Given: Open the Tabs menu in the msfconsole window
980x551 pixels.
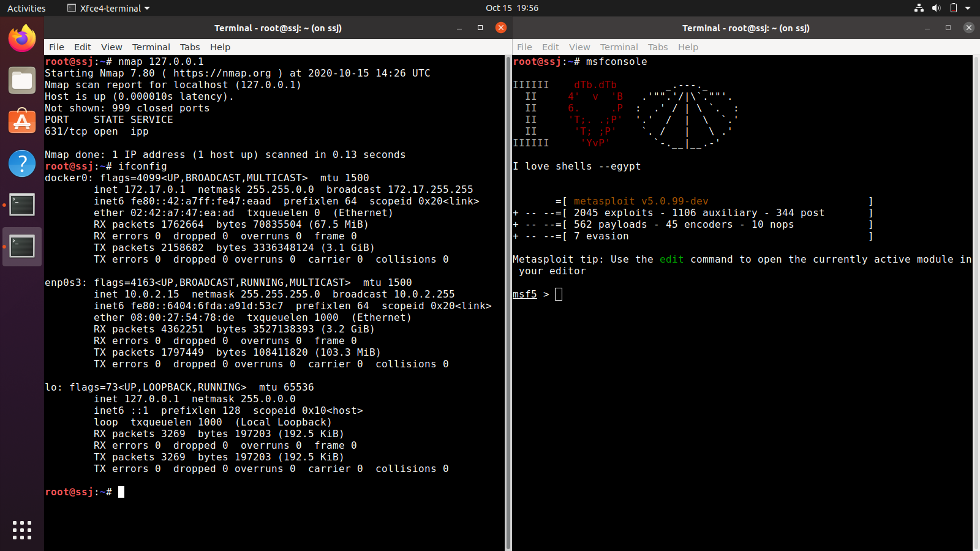Looking at the screenshot, I should pyautogui.click(x=658, y=47).
